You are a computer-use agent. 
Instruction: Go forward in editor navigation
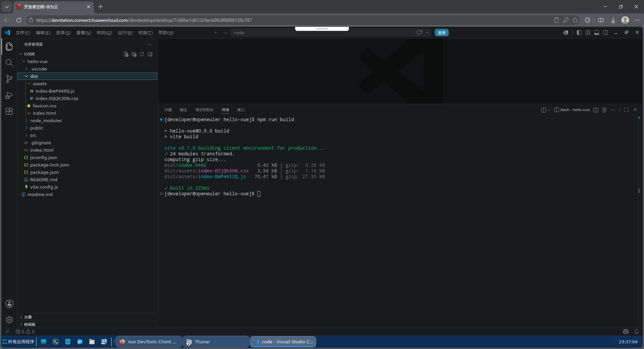(x=225, y=33)
